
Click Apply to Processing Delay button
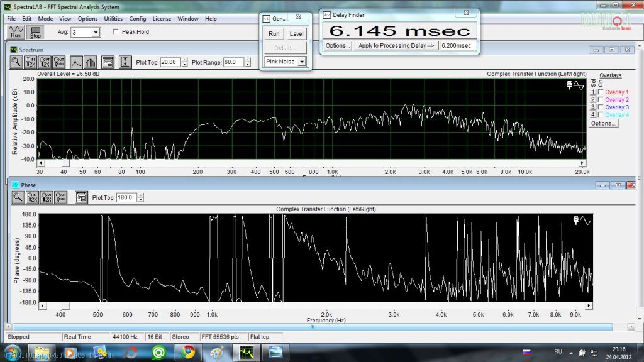[396, 45]
